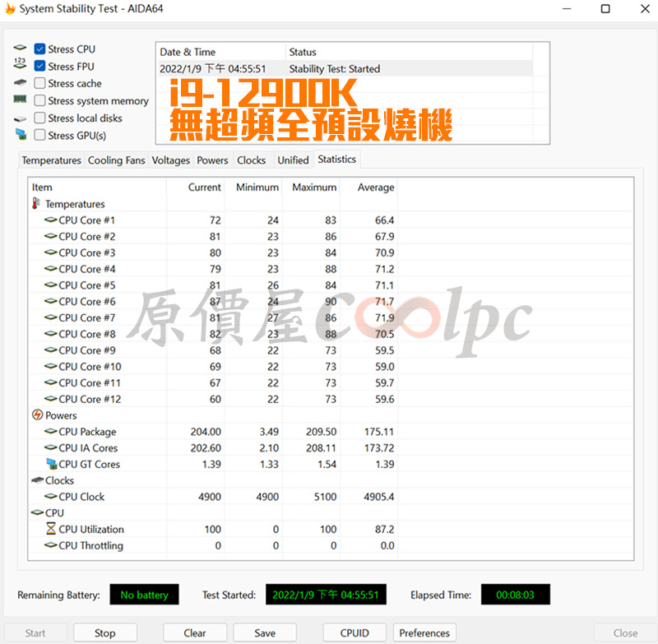This screenshot has height=644, width=658.
Task: Click the greyed-out Start button
Action: pyautogui.click(x=35, y=632)
